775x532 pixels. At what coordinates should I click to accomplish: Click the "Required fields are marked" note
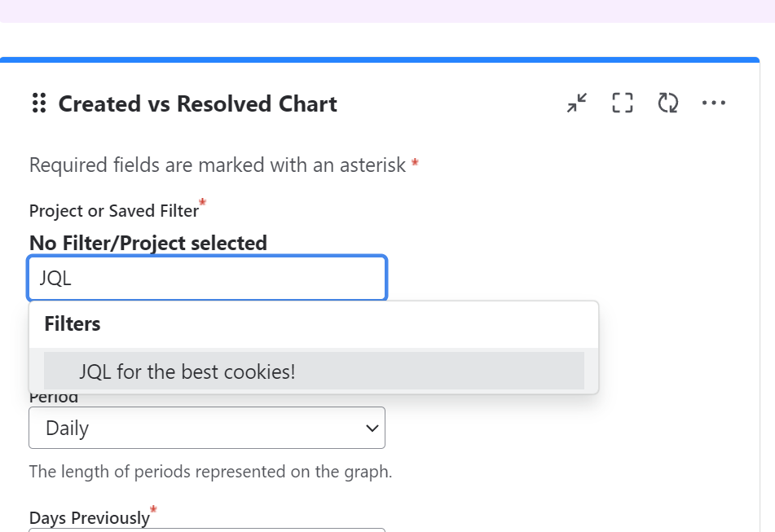coord(218,165)
